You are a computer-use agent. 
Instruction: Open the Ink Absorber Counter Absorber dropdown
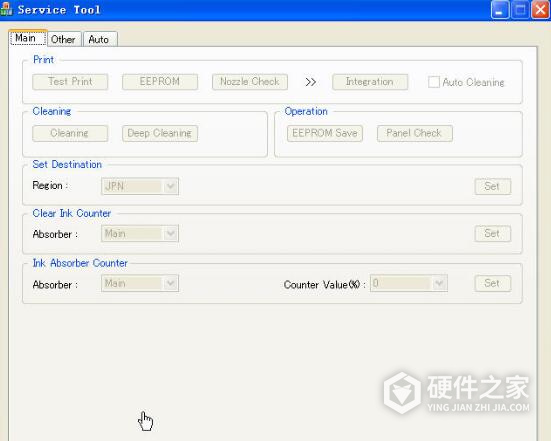(140, 283)
